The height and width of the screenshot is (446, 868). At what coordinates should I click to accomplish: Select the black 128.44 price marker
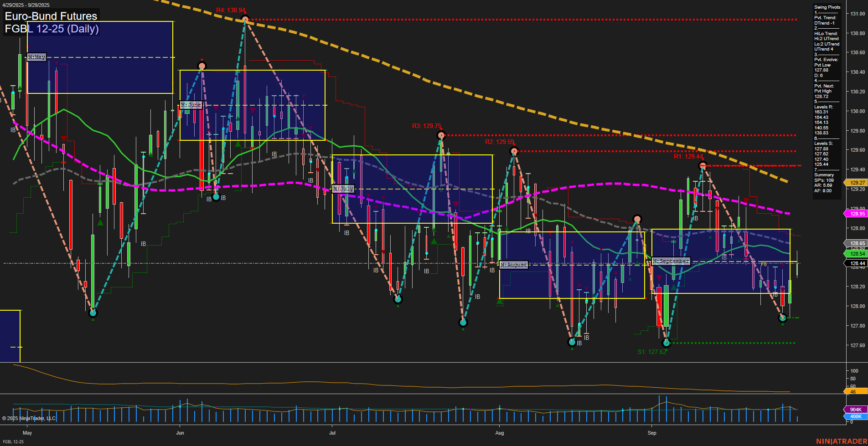tap(856, 264)
